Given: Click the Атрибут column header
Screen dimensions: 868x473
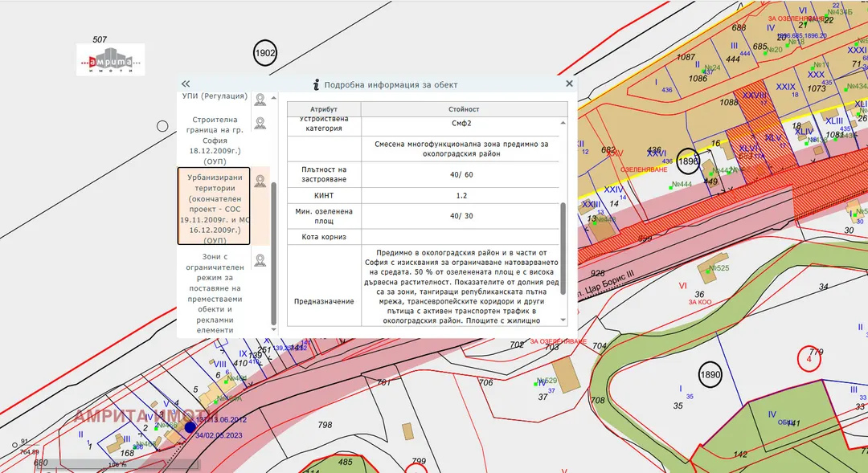Looking at the screenshot, I should coord(324,109).
